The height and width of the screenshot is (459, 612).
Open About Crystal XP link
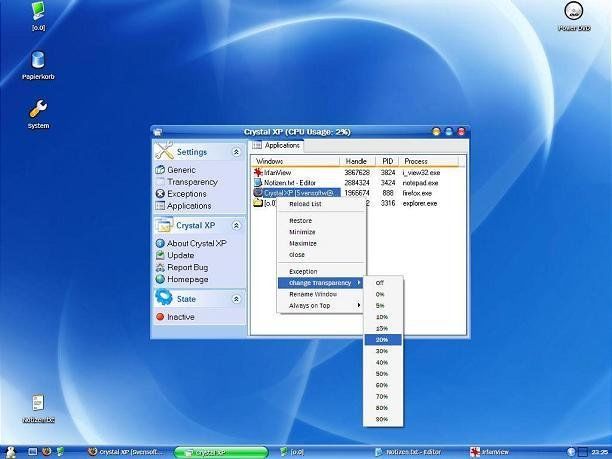(x=196, y=243)
